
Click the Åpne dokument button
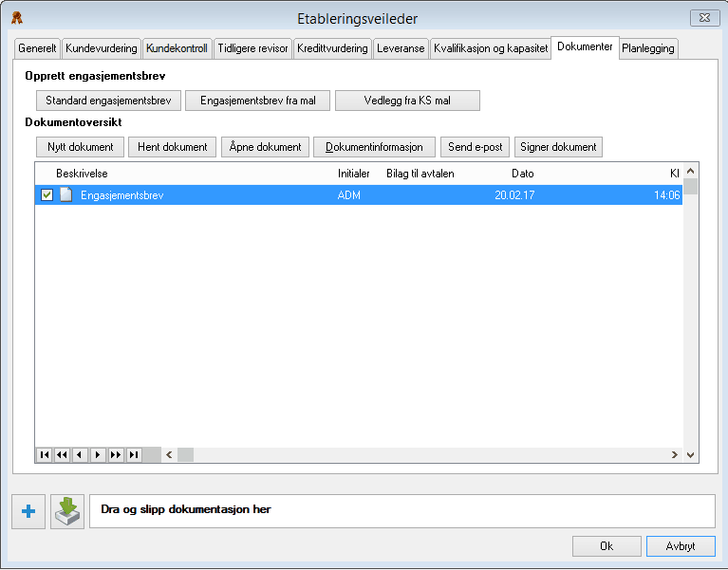coord(265,147)
